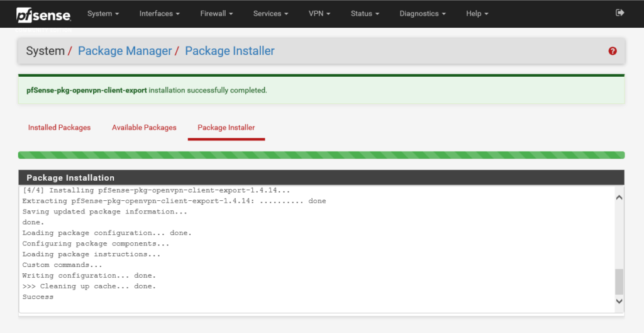Follow the Package Installer breadcrumb link

point(230,51)
